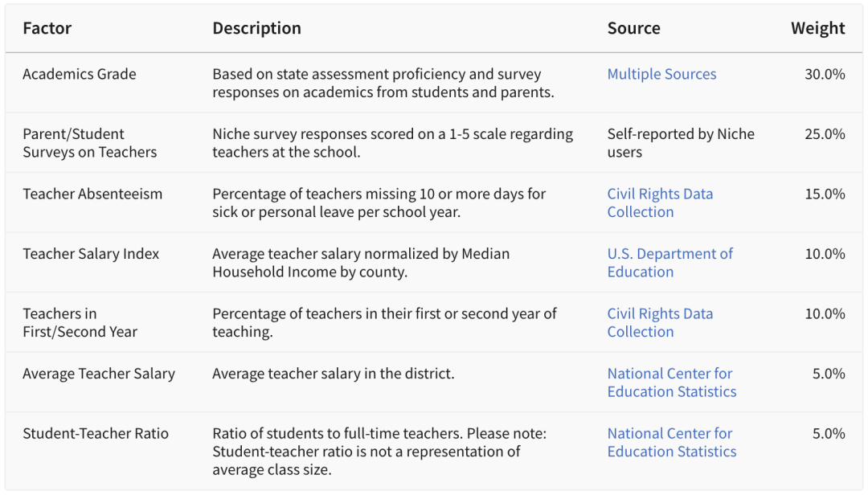
Task: Click the 25.0% weight value
Action: tap(825, 134)
